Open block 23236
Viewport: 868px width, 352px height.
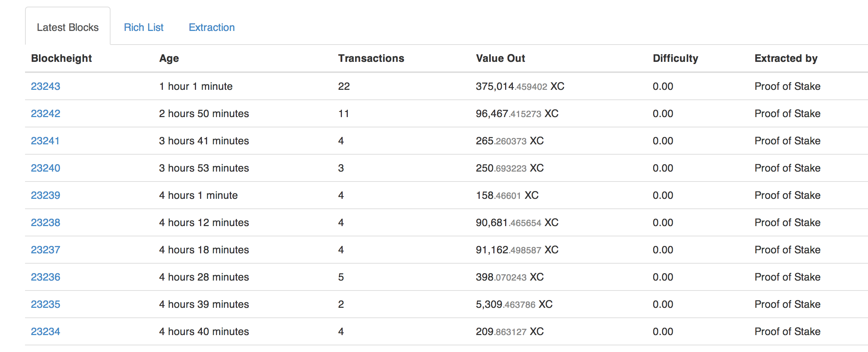46,277
